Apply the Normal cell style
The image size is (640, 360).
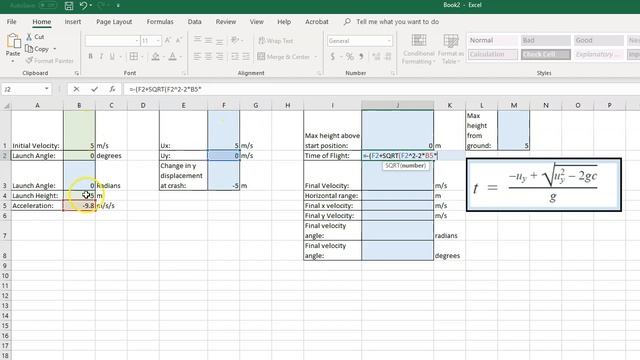pos(493,40)
